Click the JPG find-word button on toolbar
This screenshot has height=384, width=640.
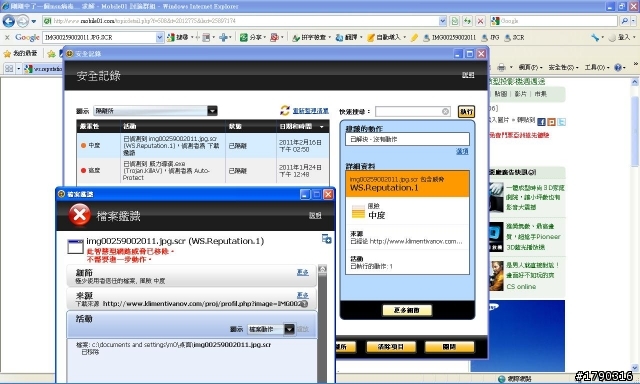[x=490, y=38]
